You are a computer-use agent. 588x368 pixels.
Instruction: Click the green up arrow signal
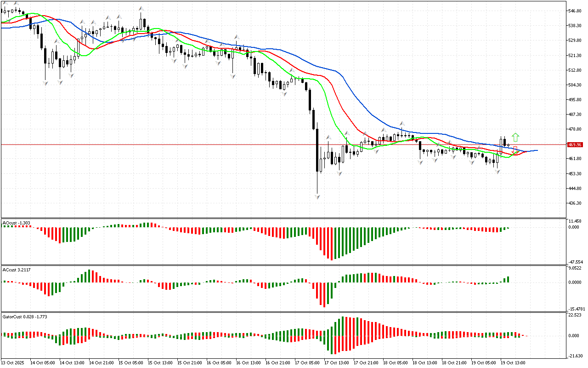[x=515, y=137]
